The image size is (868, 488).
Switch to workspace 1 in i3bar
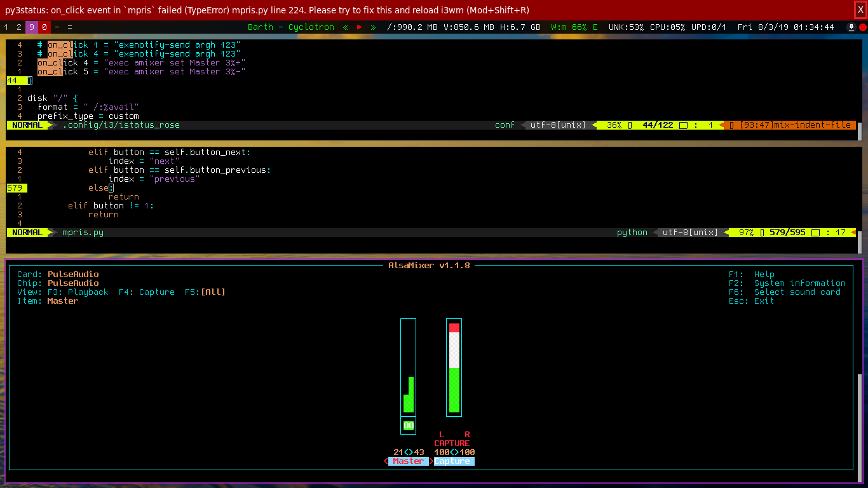click(x=6, y=27)
